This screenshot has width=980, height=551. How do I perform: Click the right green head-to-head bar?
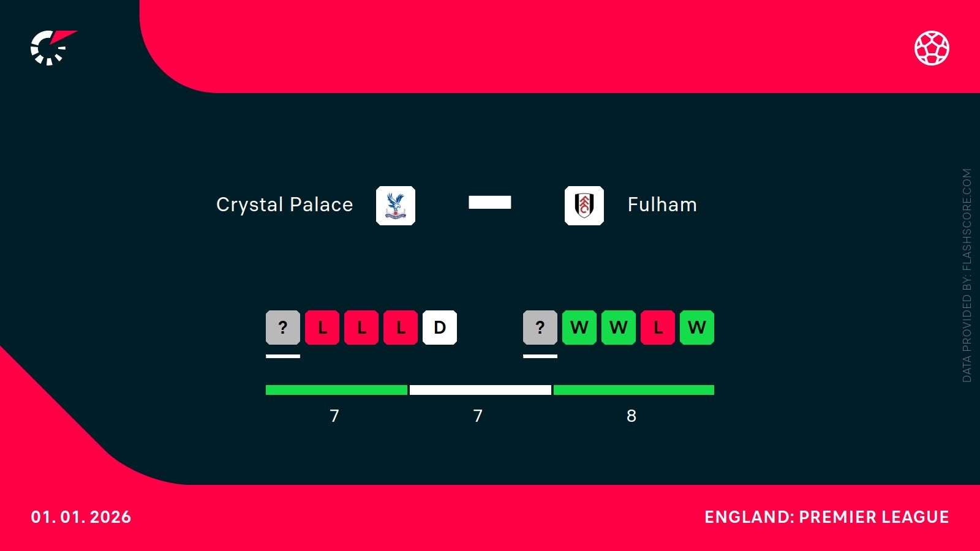click(634, 390)
